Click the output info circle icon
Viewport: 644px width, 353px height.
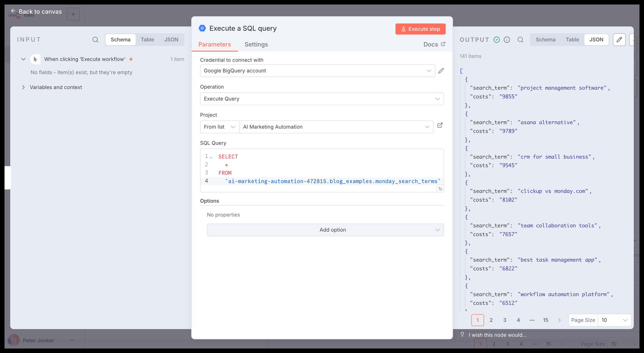507,40
